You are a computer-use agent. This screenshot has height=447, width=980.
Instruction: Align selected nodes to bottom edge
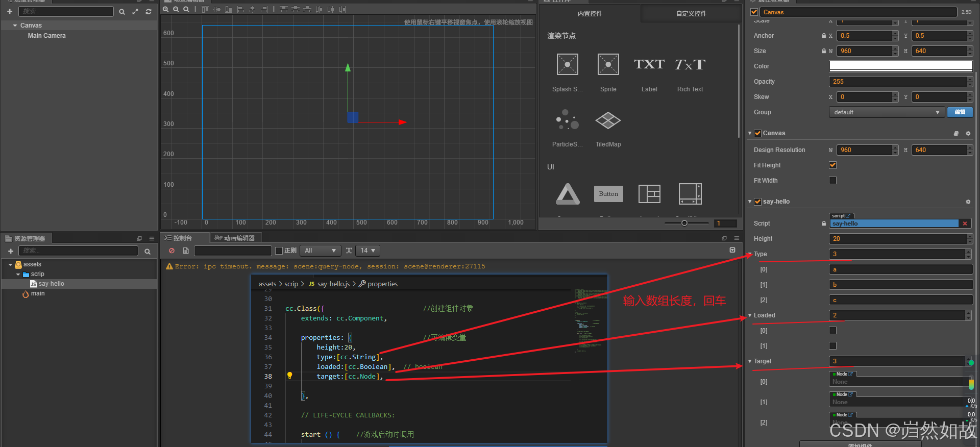pyautogui.click(x=229, y=9)
